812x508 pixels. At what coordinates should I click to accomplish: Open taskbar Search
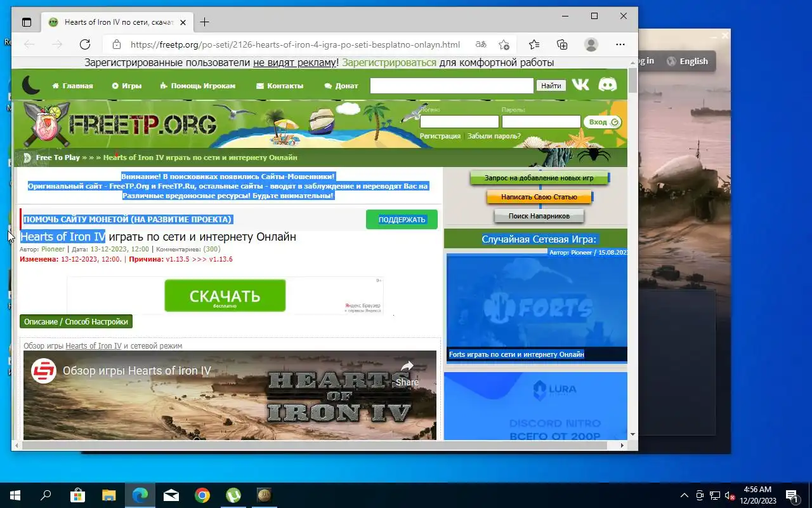[x=46, y=495]
